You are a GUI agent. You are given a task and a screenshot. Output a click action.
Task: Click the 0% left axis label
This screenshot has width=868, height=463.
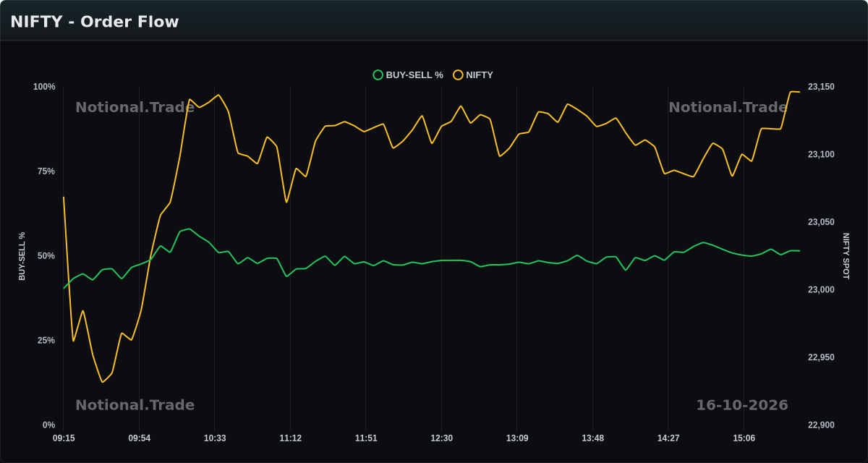pyautogui.click(x=48, y=425)
